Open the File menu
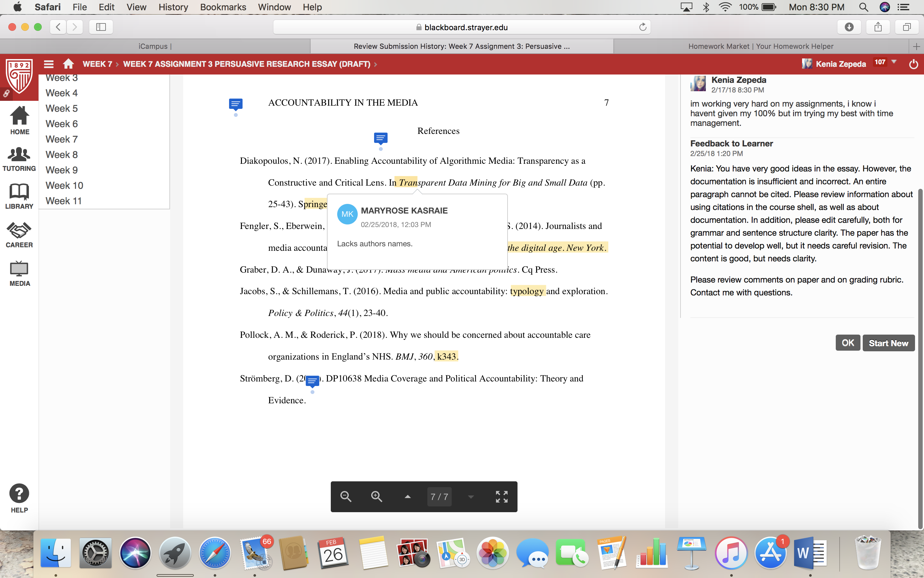 [x=80, y=7]
